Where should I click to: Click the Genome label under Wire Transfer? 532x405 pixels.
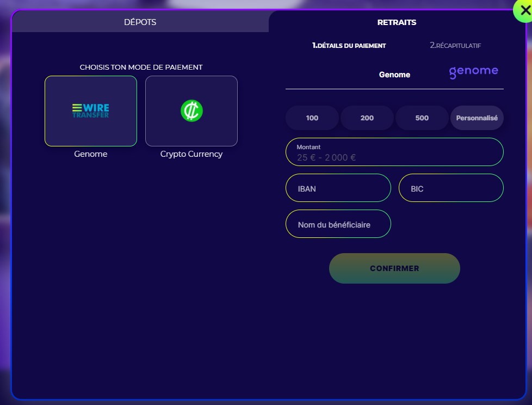91,154
